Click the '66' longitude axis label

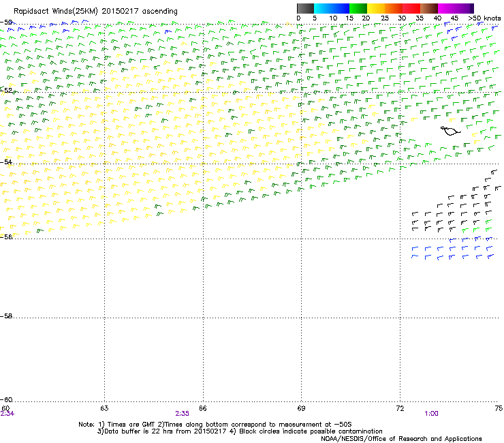pos(203,408)
